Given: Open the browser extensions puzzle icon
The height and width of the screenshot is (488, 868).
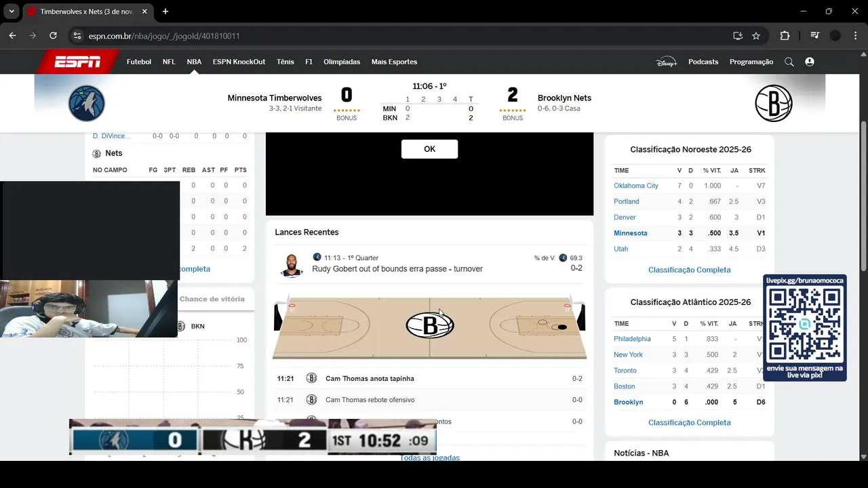Looking at the screenshot, I should click(785, 36).
